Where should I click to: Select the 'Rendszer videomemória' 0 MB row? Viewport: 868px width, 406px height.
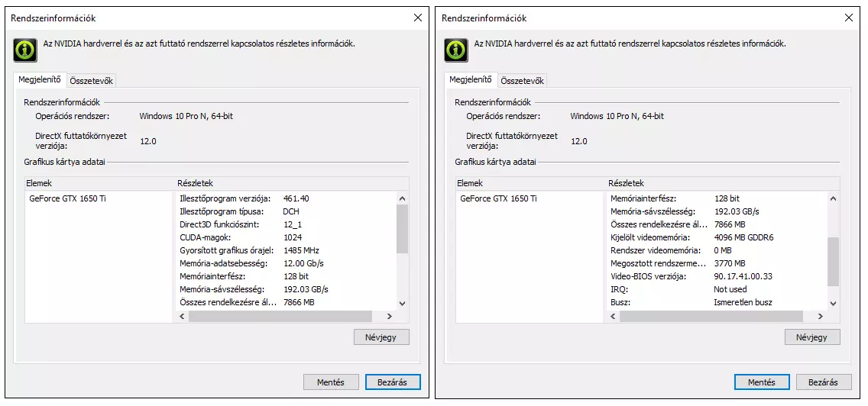coord(717,250)
